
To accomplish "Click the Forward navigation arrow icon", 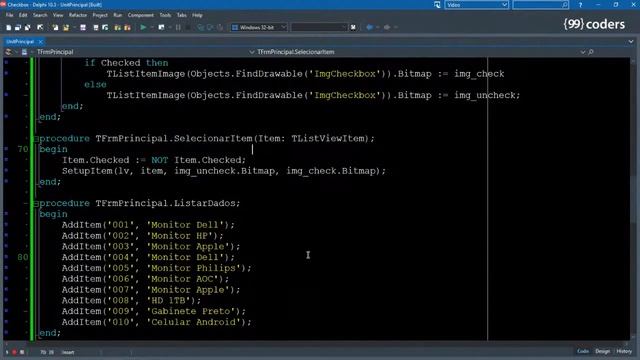I will (x=387, y=27).
